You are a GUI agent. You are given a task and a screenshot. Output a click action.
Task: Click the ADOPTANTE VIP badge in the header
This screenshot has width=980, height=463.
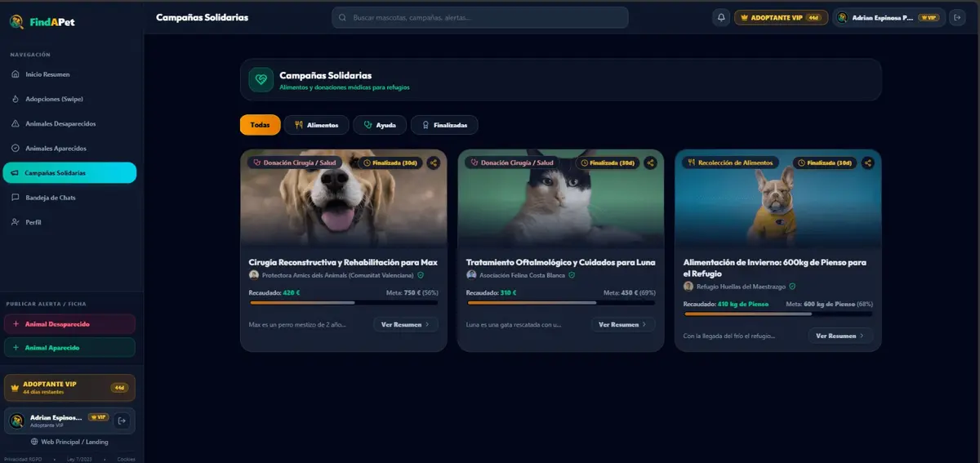tap(781, 17)
